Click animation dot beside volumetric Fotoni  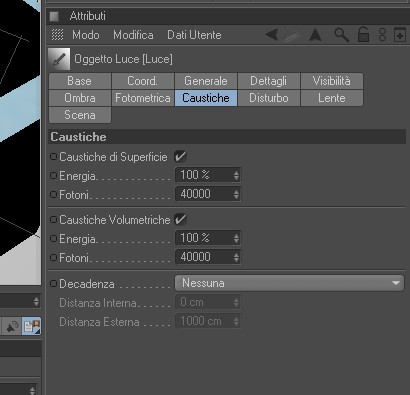coord(53,257)
